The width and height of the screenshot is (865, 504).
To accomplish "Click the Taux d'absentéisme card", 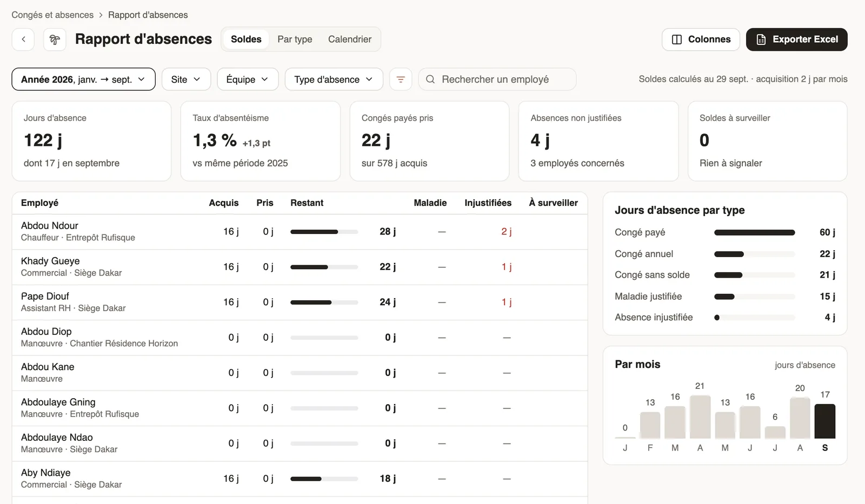I will pyautogui.click(x=261, y=141).
